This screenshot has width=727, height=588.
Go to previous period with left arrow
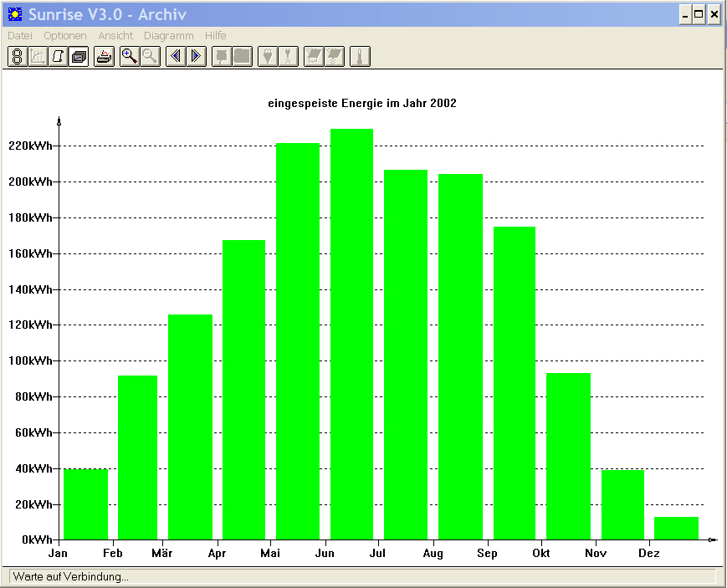(176, 57)
